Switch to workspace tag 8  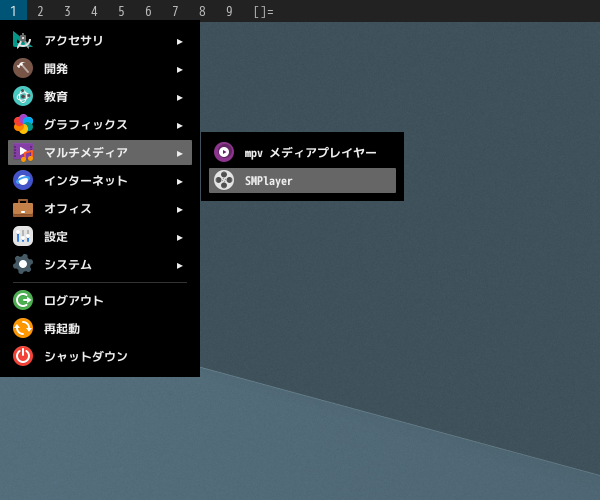point(202,11)
